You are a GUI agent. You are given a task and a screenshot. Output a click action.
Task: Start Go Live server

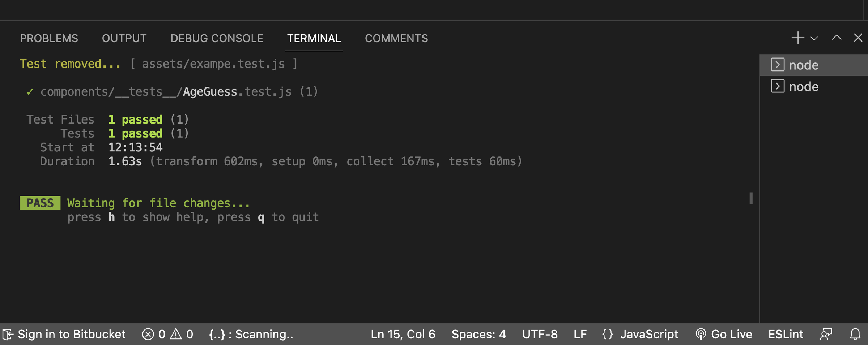pyautogui.click(x=724, y=334)
